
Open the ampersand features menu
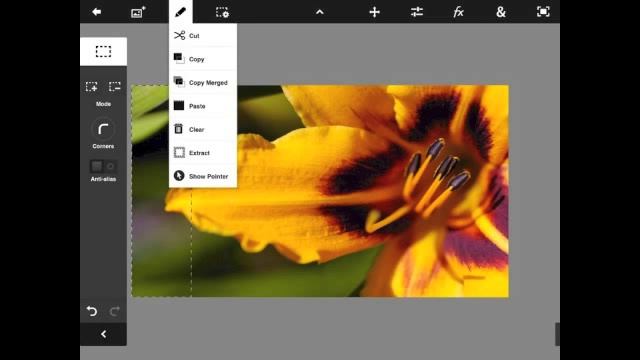(x=501, y=12)
